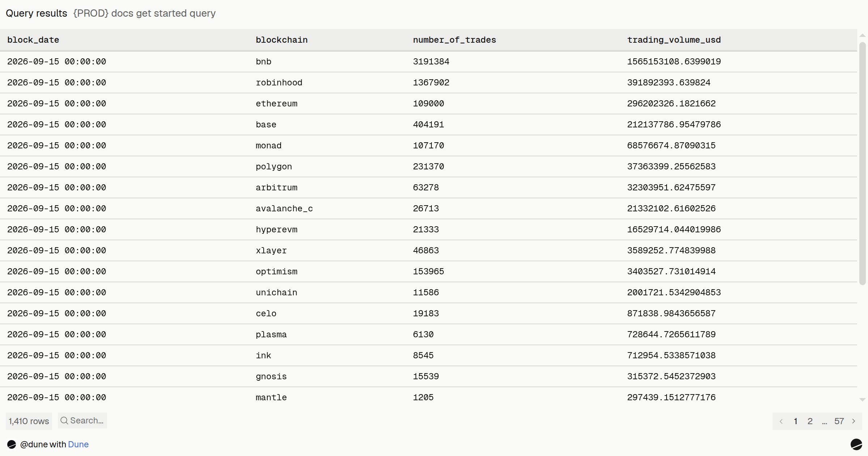Select the 'unichain' blockchain cell
The height and width of the screenshot is (456, 868).
[x=277, y=292]
